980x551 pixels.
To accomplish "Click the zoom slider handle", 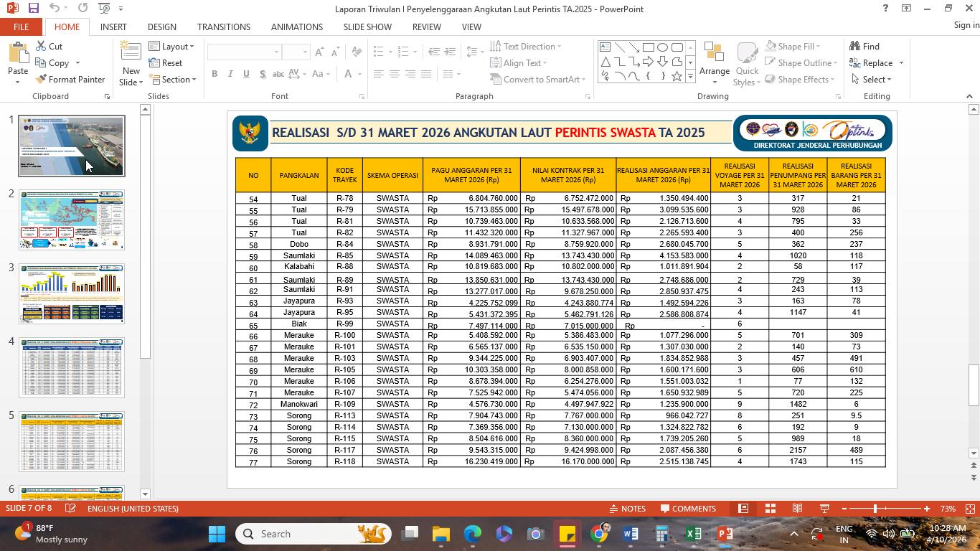I will pos(875,509).
